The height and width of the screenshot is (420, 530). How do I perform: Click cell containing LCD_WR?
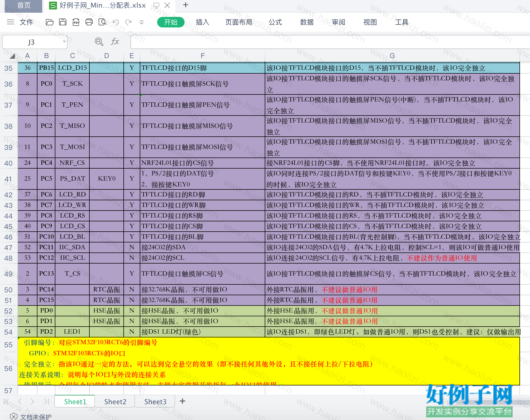[x=73, y=205]
